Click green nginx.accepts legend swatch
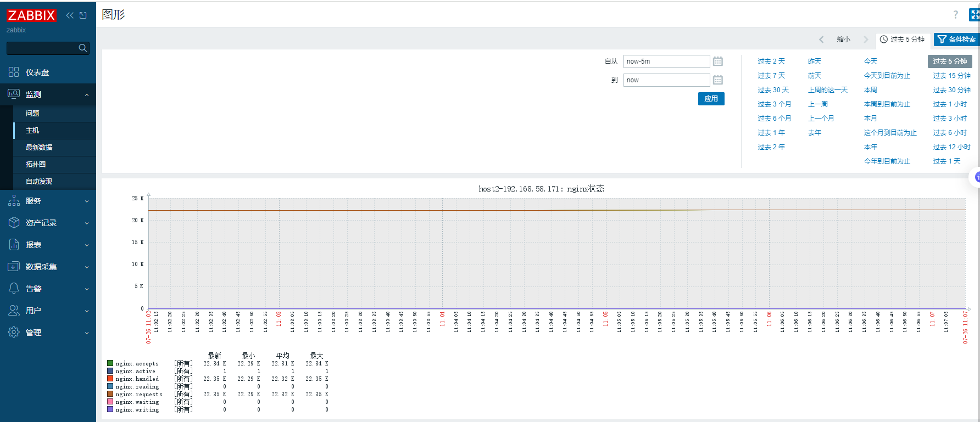This screenshot has width=980, height=422. pos(110,363)
